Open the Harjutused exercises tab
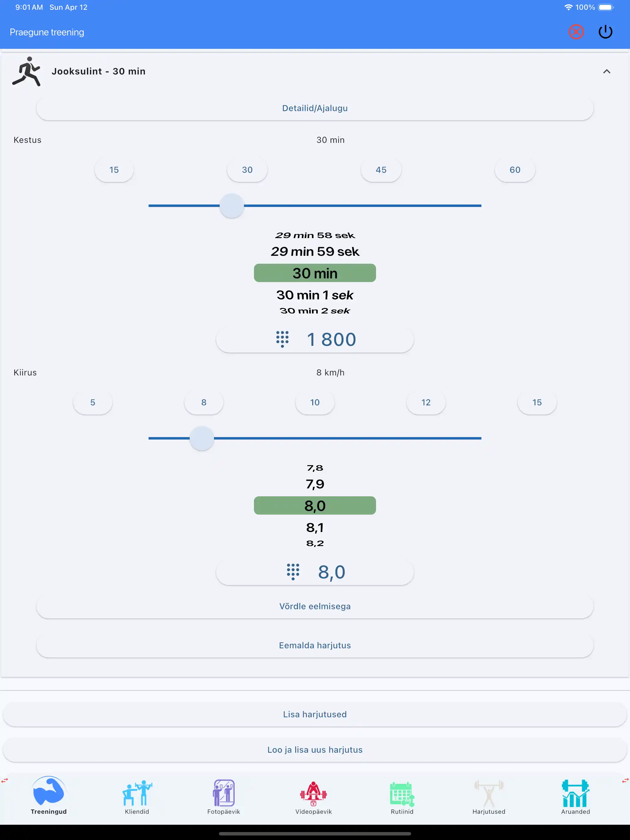 click(489, 797)
